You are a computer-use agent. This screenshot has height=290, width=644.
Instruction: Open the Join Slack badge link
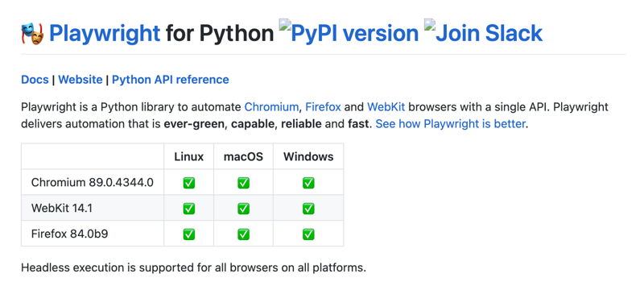(483, 31)
